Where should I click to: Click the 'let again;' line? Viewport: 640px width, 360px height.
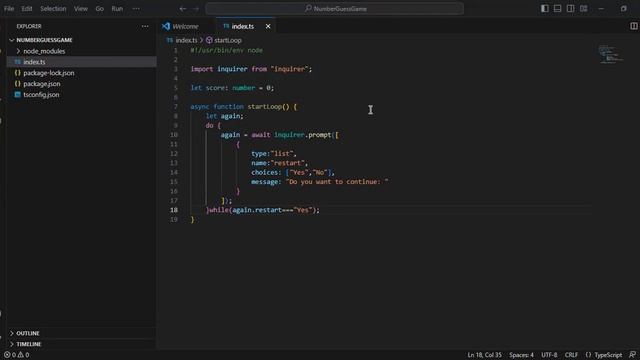tap(224, 116)
